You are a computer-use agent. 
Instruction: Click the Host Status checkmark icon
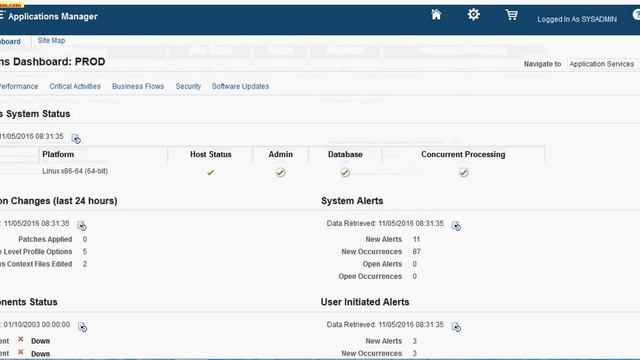tap(210, 173)
